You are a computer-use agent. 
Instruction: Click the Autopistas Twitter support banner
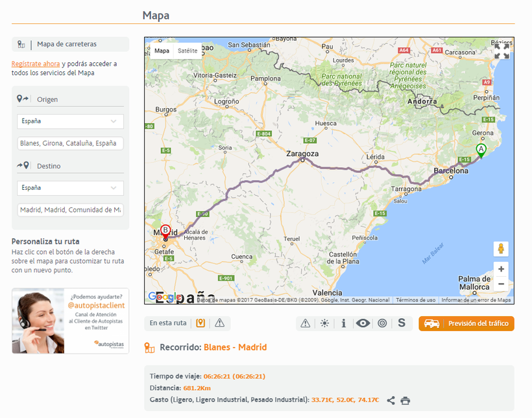click(x=70, y=321)
